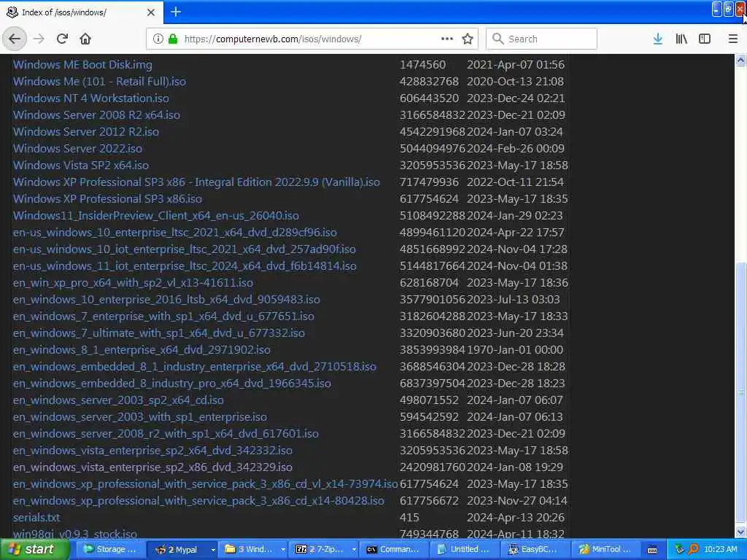Screen dimensions: 747x560
Task: Bookmark this page with the star icon
Action: coord(468,39)
